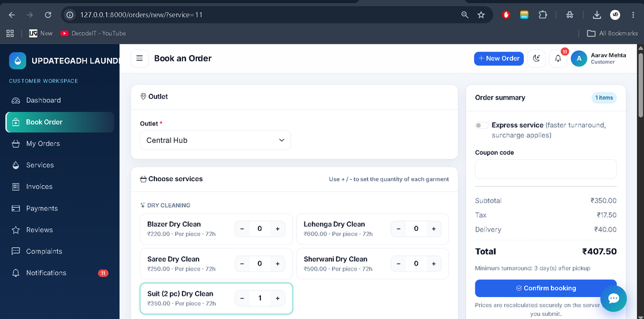644x319 pixels.
Task: Decrease Suit (2 pc) Dry Clean quantity
Action: tap(242, 298)
